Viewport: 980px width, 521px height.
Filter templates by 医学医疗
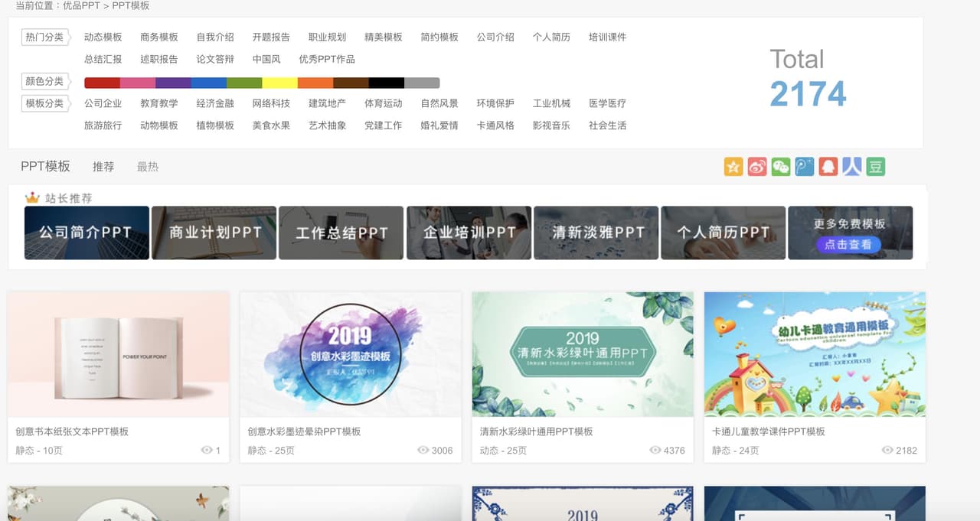tap(608, 103)
